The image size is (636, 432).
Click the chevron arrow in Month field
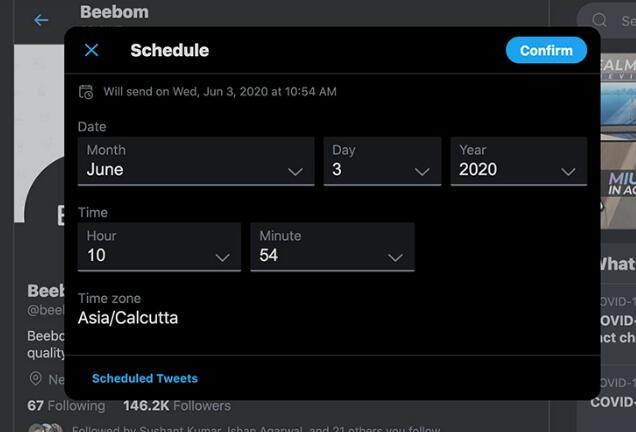295,172
